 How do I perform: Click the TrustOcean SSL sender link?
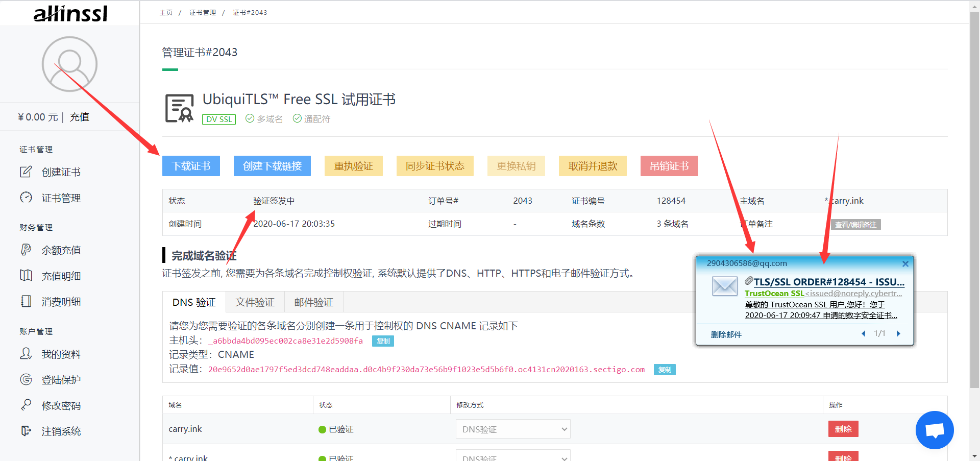click(774, 293)
